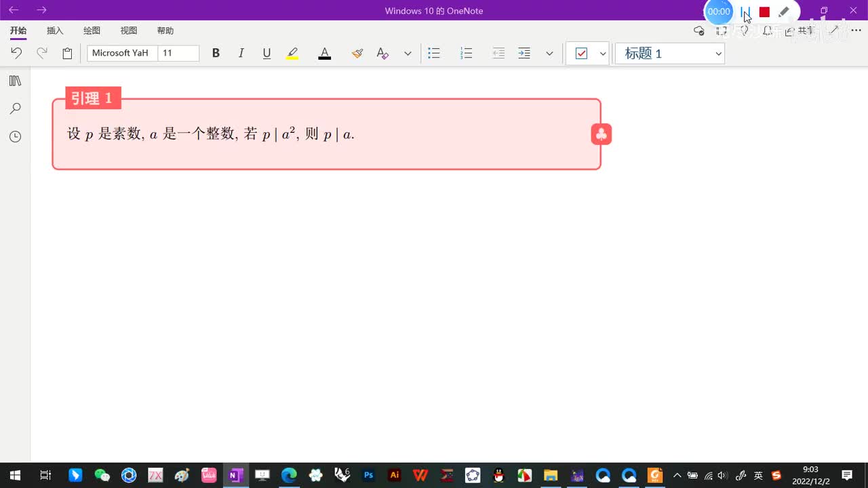The height and width of the screenshot is (488, 868).
Task: Switch the 英 input language indicator
Action: pyautogui.click(x=758, y=475)
